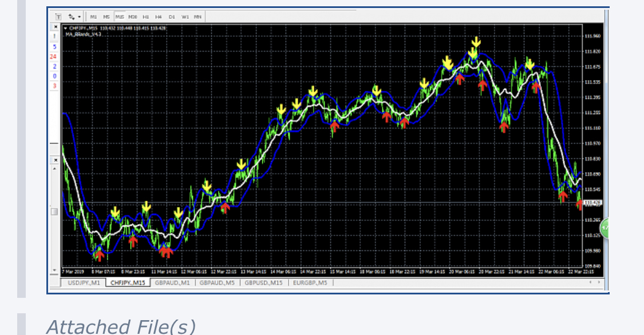Click the 11 Mar 14:15 time label
Image resolution: width=644 pixels, height=335 pixels.
164,272
